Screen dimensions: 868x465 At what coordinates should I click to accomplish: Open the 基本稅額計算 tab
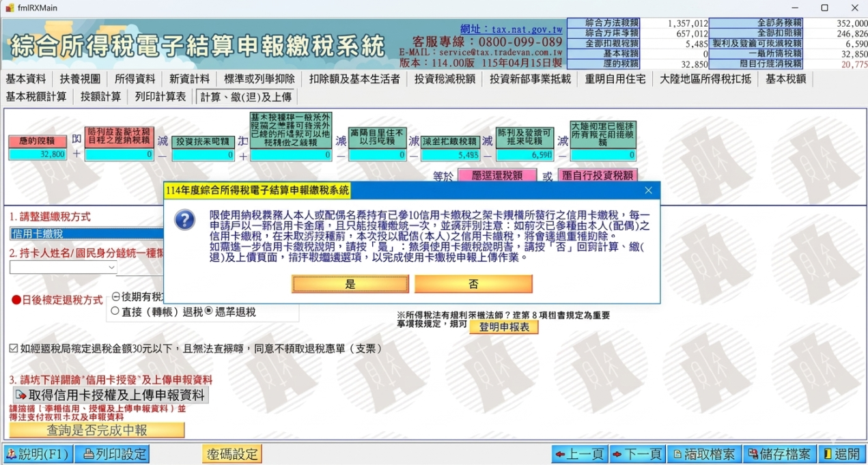point(36,96)
